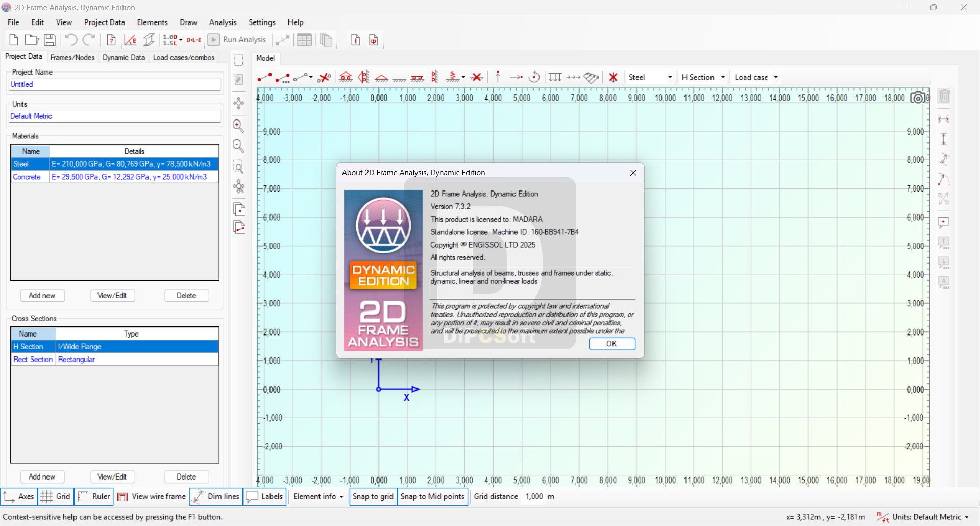
Task: Toggle the Axes display
Action: [x=19, y=496]
